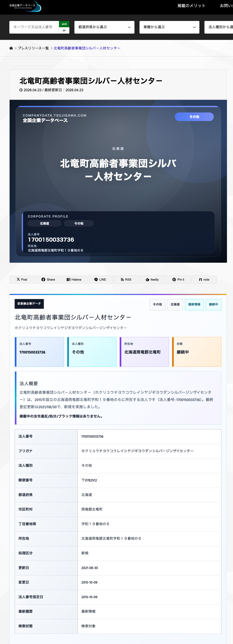Screen dimensions: 233x644
Task: Subscribe to the RSS feed
Action: (x=126, y=279)
